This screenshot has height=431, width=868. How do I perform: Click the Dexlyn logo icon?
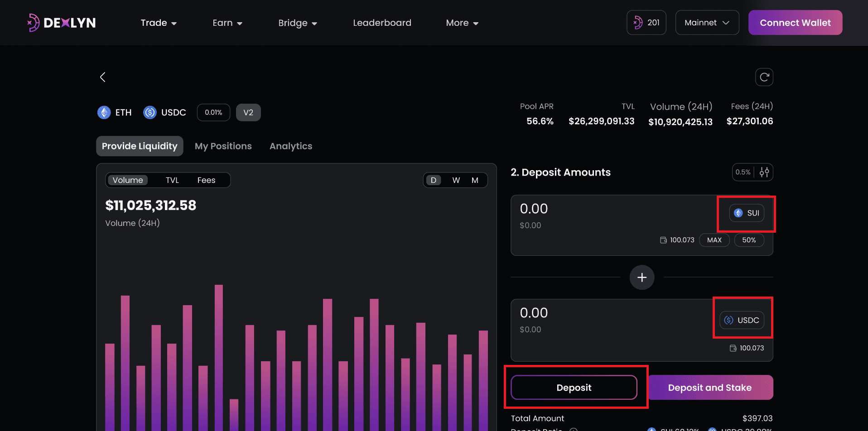(x=33, y=23)
